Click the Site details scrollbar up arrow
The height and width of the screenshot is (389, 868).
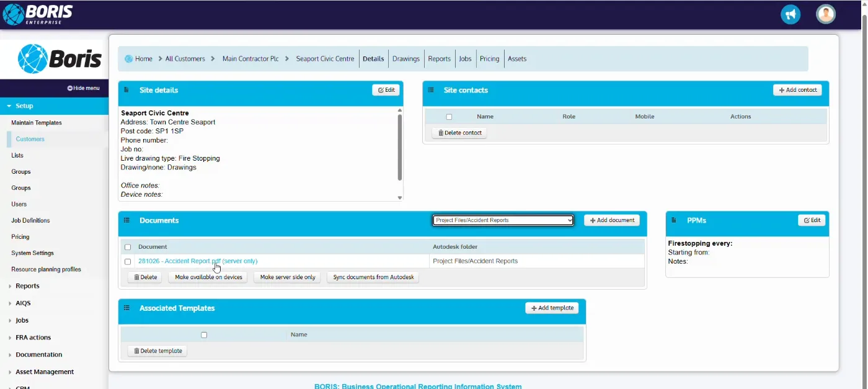pos(399,110)
